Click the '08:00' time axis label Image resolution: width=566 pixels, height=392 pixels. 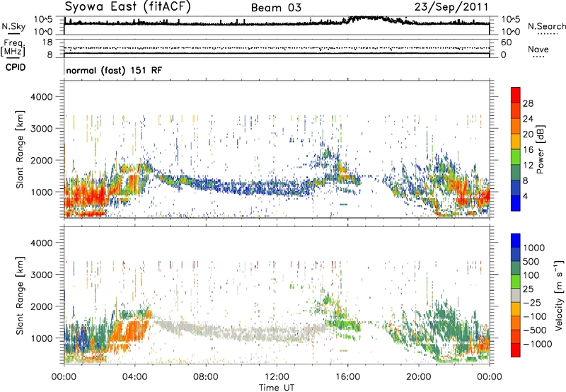(206, 377)
